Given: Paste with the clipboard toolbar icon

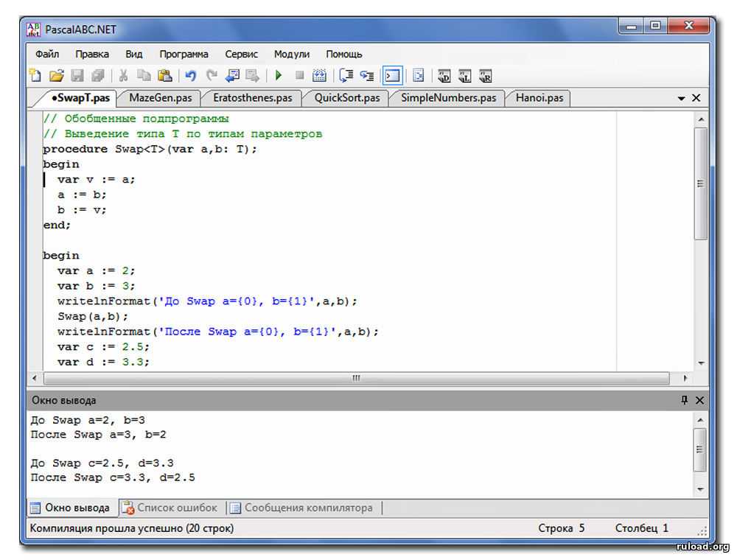Looking at the screenshot, I should [164, 75].
